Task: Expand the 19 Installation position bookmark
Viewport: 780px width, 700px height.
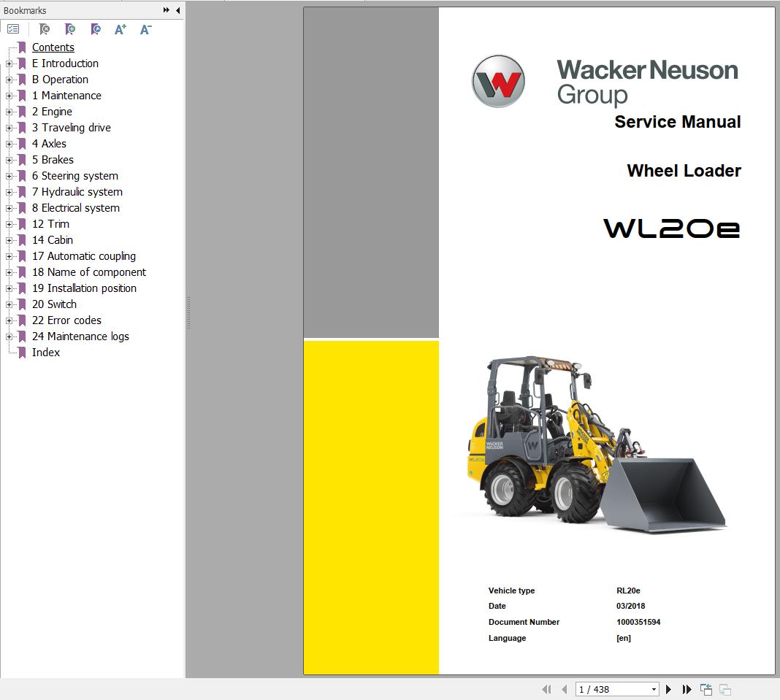Action: [x=9, y=288]
